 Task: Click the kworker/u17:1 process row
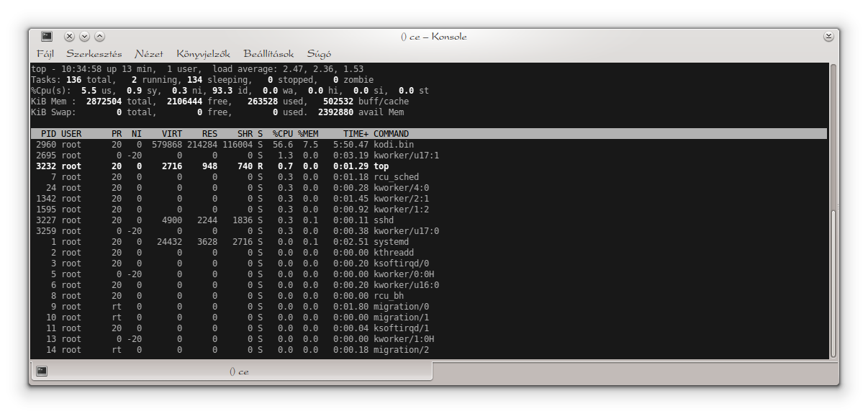click(428, 156)
